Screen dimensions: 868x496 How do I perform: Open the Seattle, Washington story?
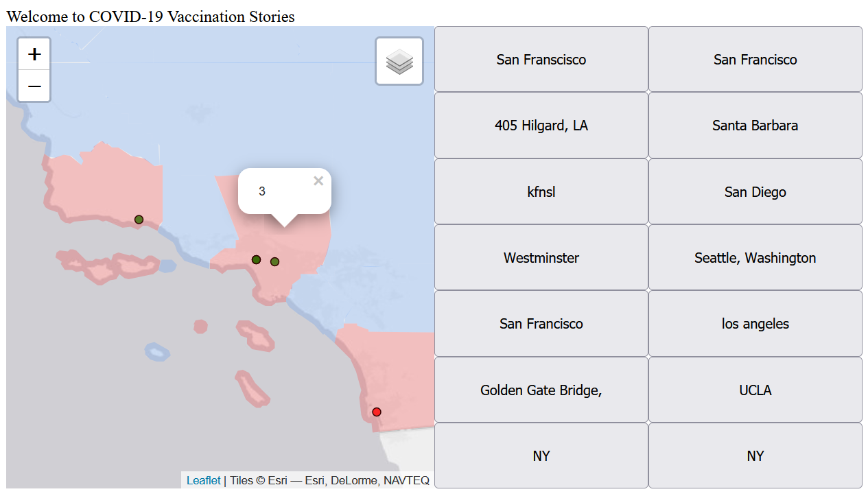point(755,258)
